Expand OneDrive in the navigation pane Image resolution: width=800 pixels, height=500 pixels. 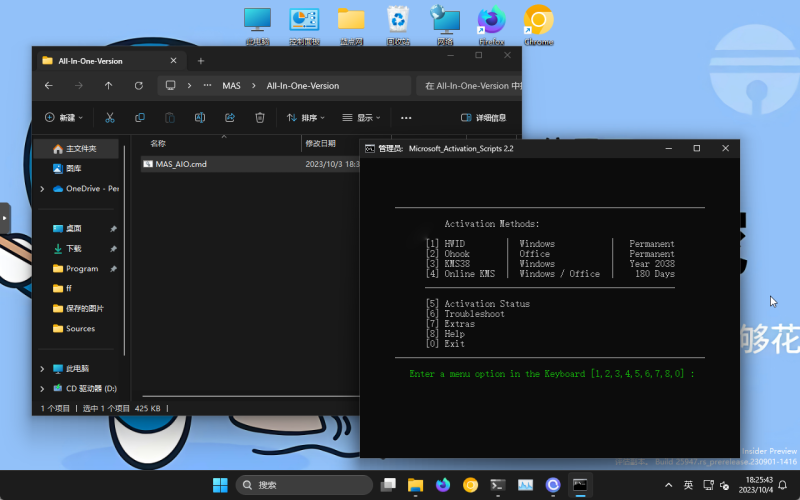click(42, 189)
